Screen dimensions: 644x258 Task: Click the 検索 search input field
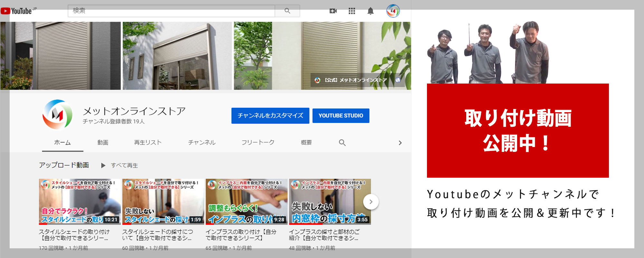[x=171, y=11]
